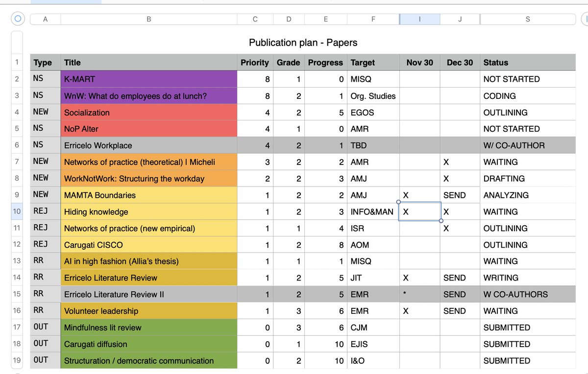Click the table select-all circle handle
588x374 pixels.
point(18,19)
